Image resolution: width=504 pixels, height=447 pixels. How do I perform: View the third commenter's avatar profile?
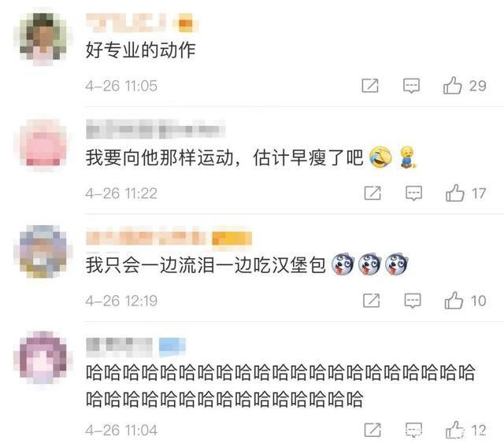click(43, 252)
